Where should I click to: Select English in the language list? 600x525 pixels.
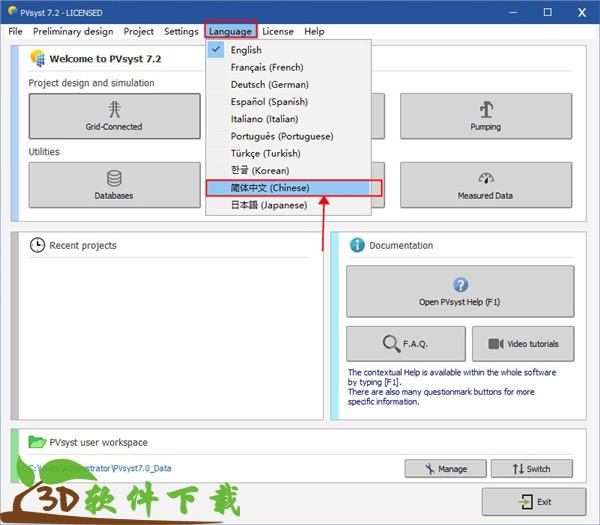pyautogui.click(x=289, y=50)
